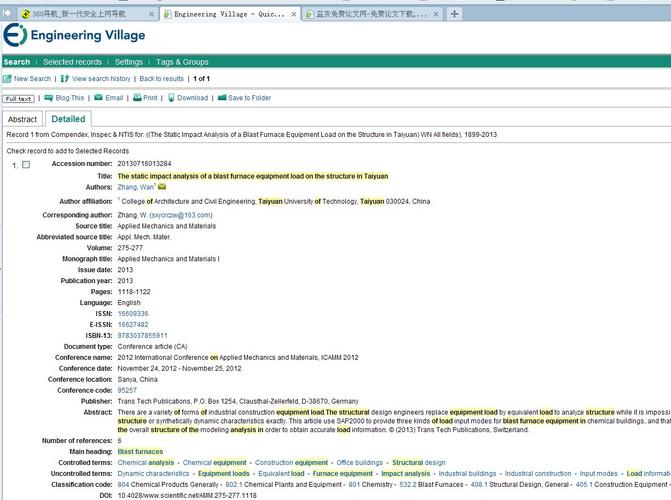
Task: Click the Dynamic characteristics uncontrolled term
Action: click(x=153, y=473)
